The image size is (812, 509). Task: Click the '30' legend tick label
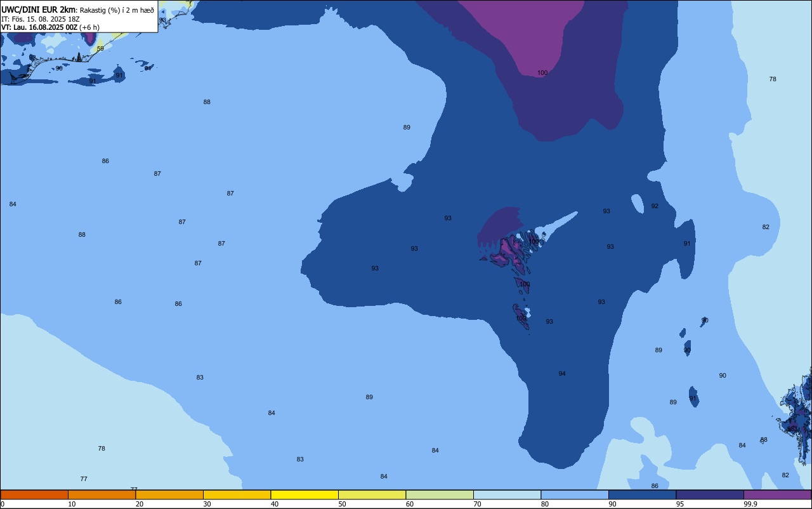[207, 504]
